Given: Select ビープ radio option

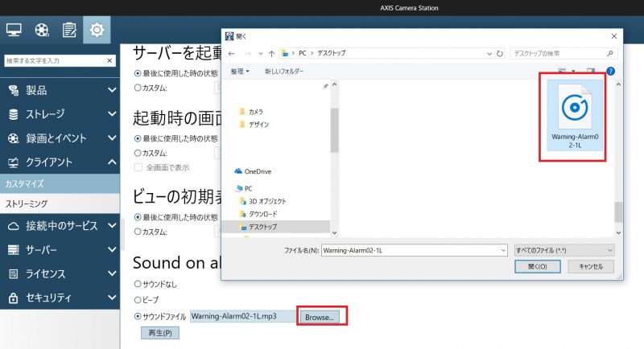Looking at the screenshot, I should coord(138,300).
